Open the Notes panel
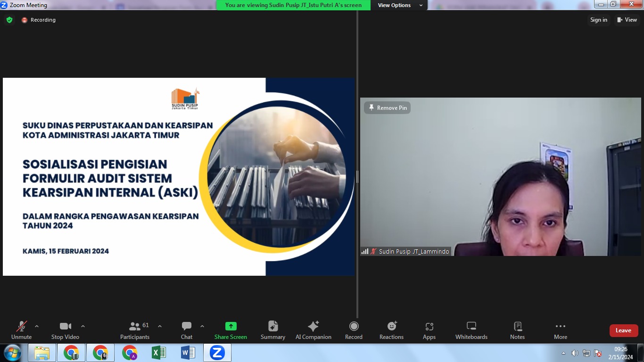This screenshot has width=644, height=362. click(517, 330)
